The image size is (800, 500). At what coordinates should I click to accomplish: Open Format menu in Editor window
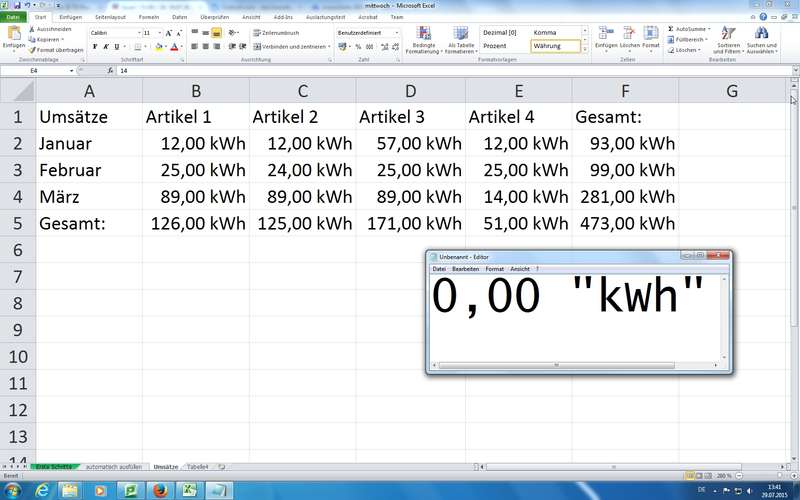click(494, 269)
